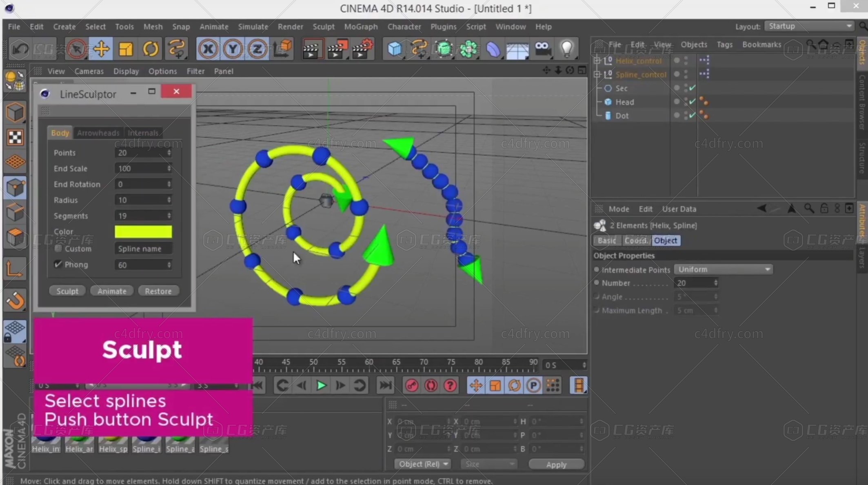Image resolution: width=868 pixels, height=485 pixels.
Task: Switch the coordinate system icon
Action: pyautogui.click(x=283, y=49)
